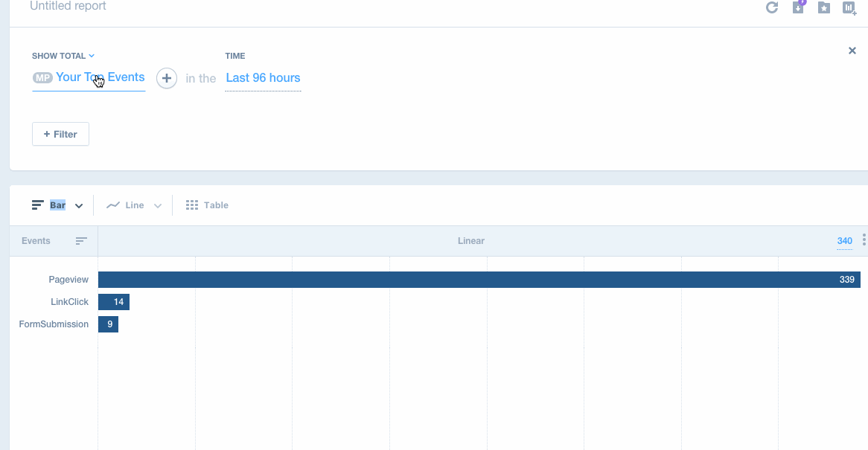868x450 pixels.
Task: Open the Line chart type dropdown arrow
Action: pyautogui.click(x=158, y=206)
